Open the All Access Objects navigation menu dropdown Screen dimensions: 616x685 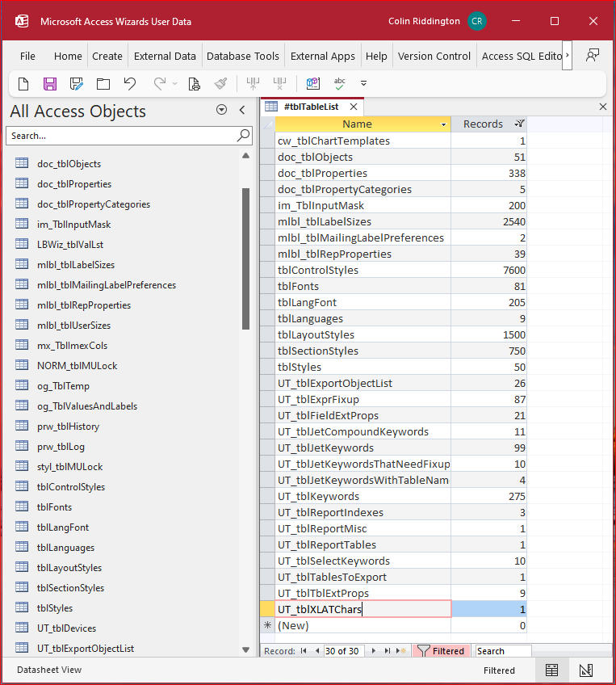point(221,110)
